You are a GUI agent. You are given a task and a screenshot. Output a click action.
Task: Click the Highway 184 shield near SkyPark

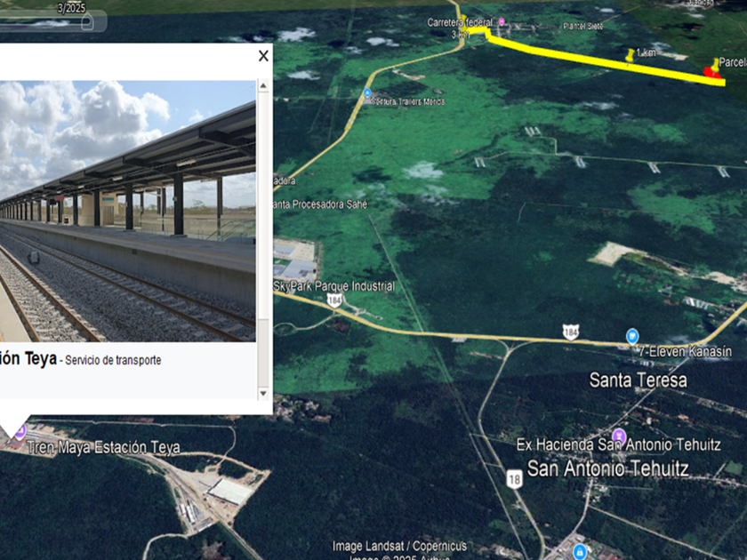click(334, 300)
